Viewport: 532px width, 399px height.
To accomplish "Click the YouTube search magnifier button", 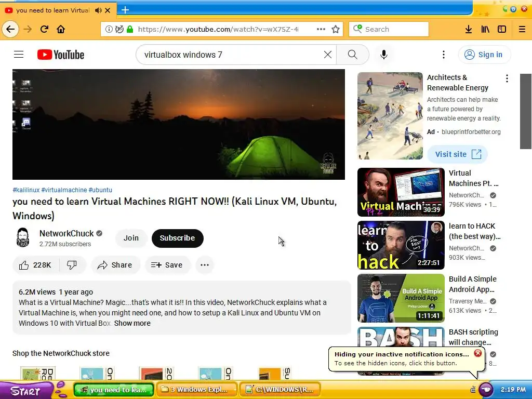I will click(353, 55).
